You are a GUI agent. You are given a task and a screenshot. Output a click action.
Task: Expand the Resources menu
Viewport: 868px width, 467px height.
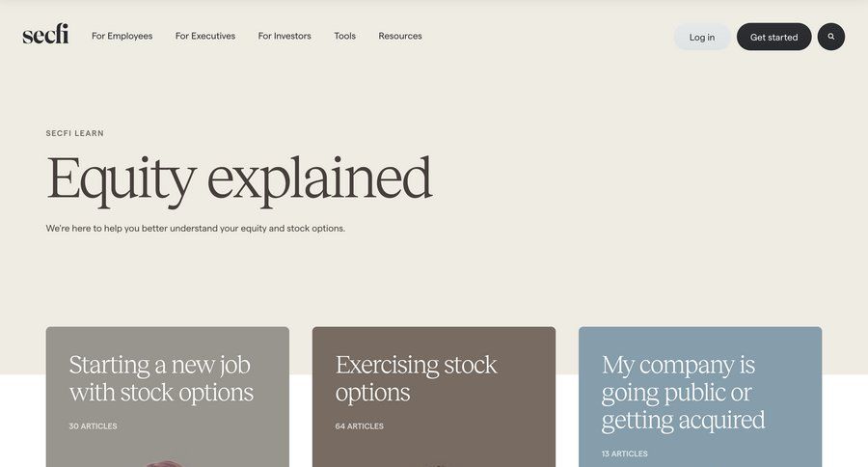[400, 36]
